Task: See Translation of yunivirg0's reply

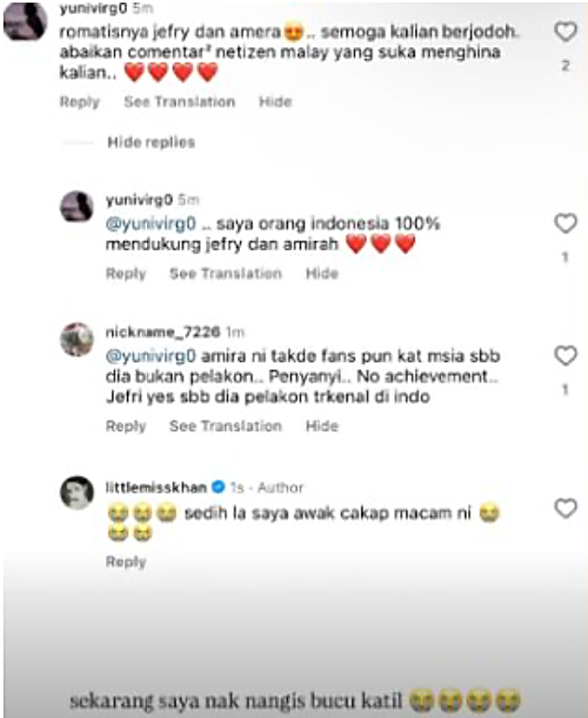Action: 225,273
